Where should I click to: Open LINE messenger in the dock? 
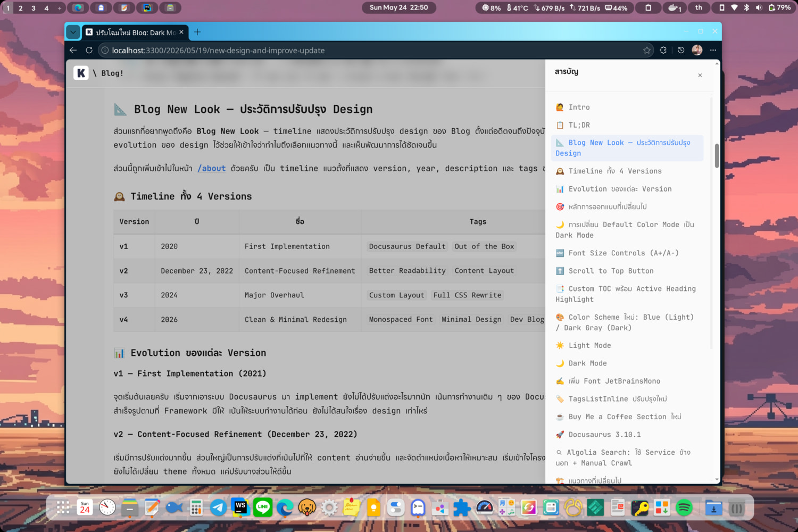[263, 508]
